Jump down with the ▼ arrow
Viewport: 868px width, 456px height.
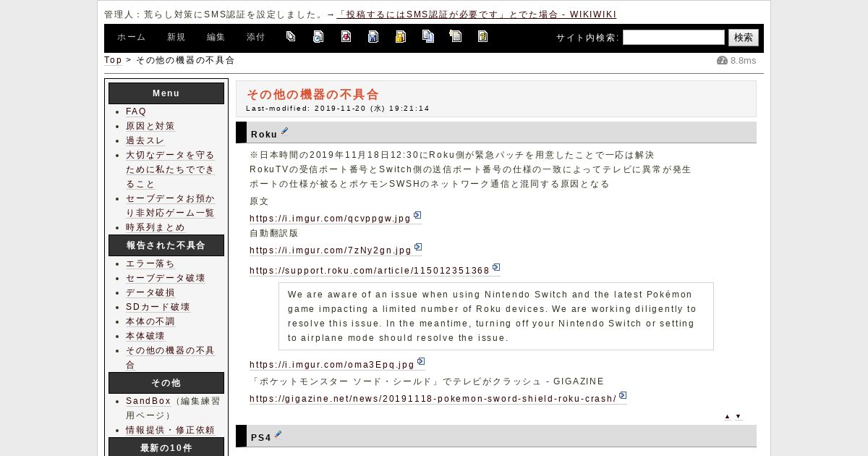click(738, 416)
